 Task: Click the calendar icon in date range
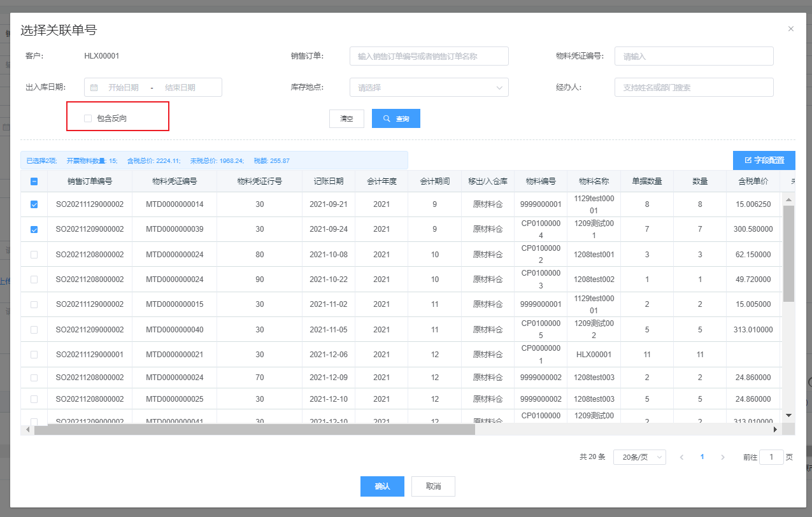pyautogui.click(x=94, y=87)
